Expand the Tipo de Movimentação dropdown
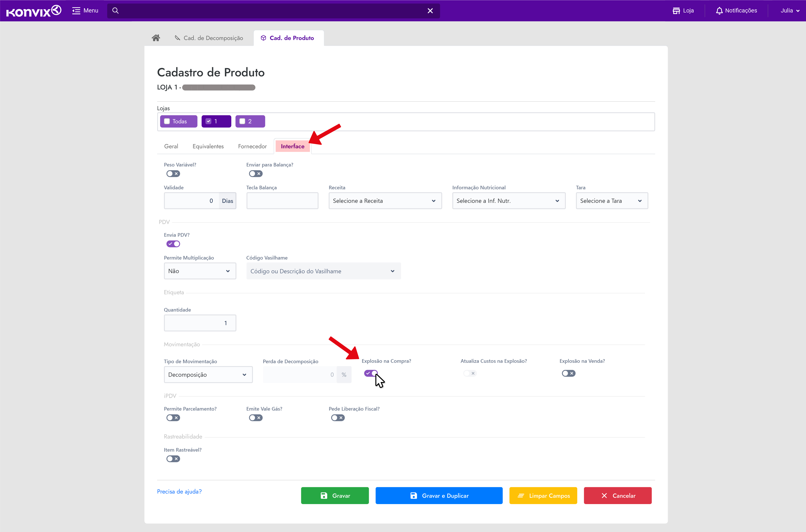 click(x=208, y=375)
